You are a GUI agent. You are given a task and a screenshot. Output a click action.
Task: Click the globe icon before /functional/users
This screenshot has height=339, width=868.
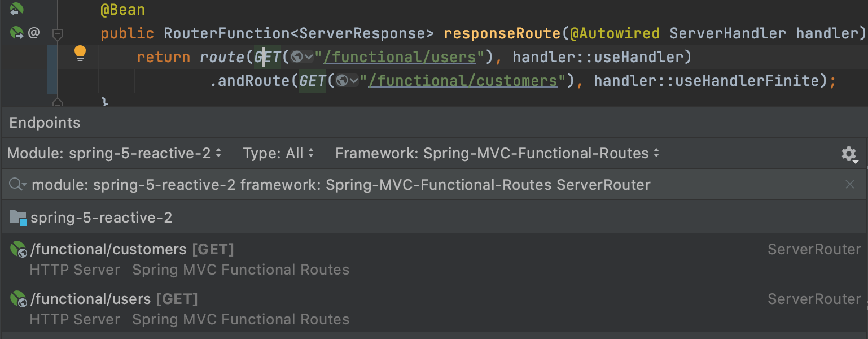[x=296, y=57]
